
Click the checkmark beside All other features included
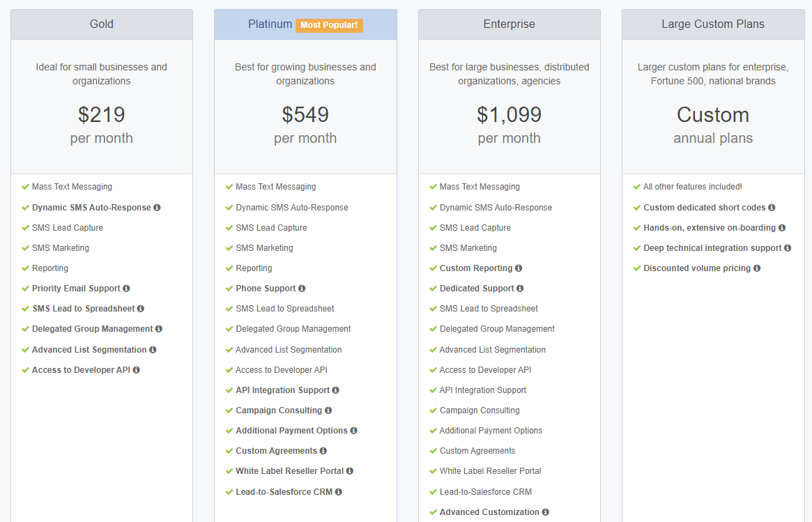point(636,186)
